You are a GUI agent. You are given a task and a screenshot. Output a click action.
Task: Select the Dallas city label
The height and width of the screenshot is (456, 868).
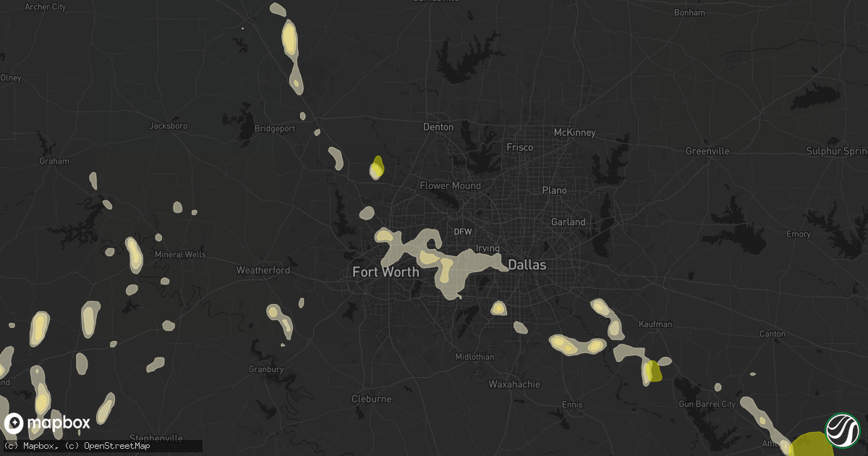pyautogui.click(x=527, y=265)
